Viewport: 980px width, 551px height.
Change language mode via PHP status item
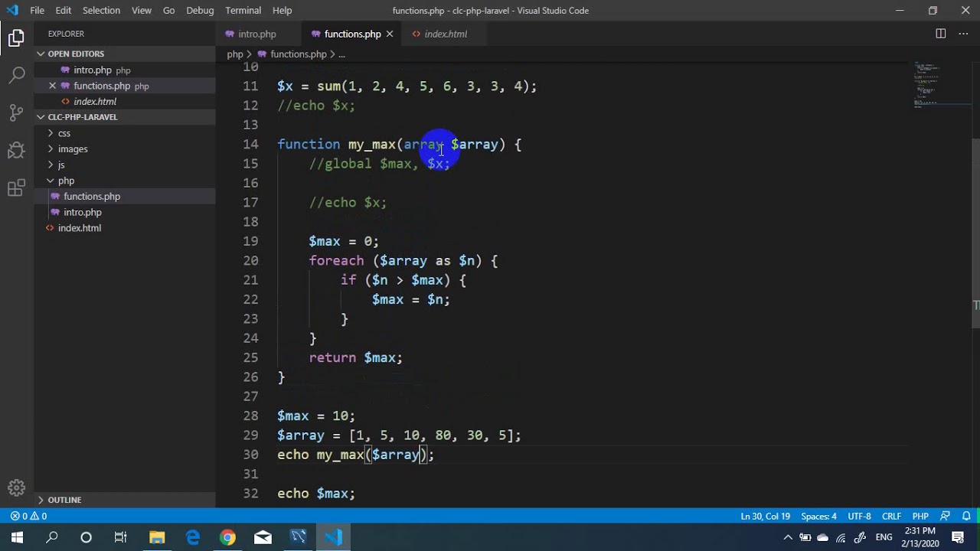pyautogui.click(x=920, y=516)
